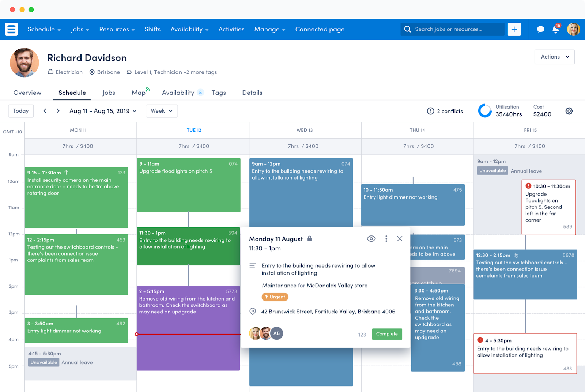Click the search magnifier icon
The height and width of the screenshot is (392, 585).
click(x=407, y=29)
